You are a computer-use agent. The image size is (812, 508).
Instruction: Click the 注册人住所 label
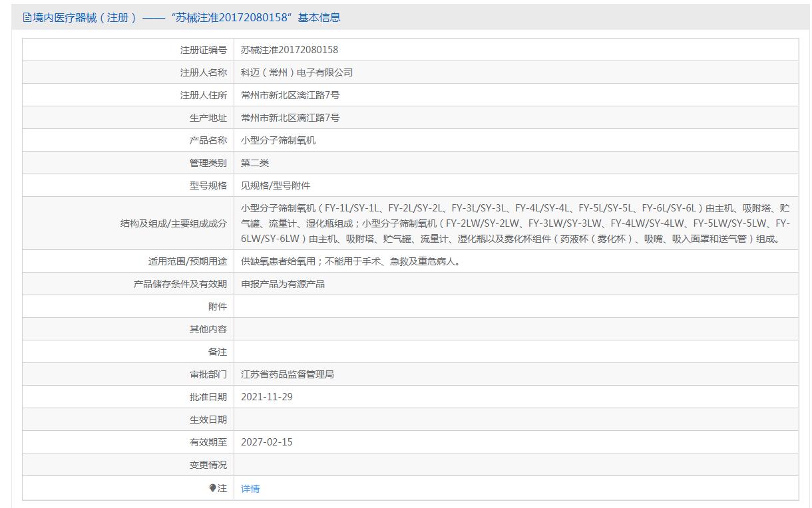tap(203, 95)
